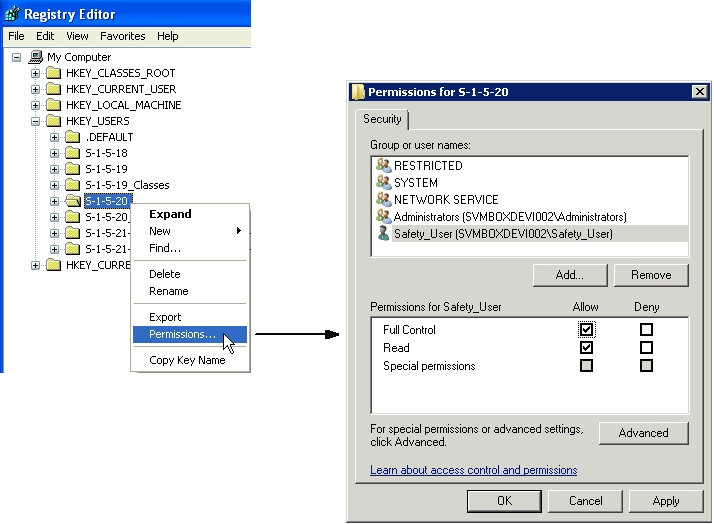
Task: Click the .DEFAULT folder icon
Action: point(72,137)
